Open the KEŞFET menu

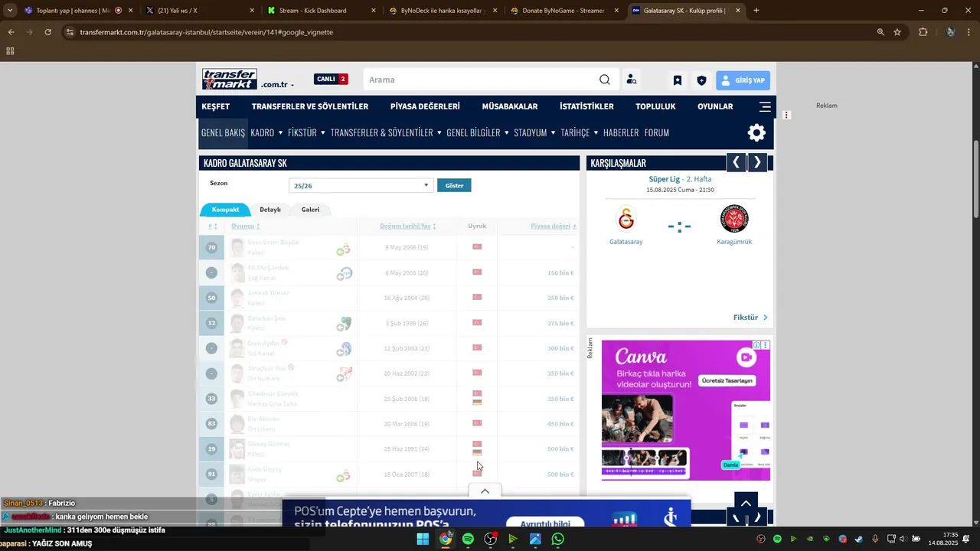coord(216,106)
